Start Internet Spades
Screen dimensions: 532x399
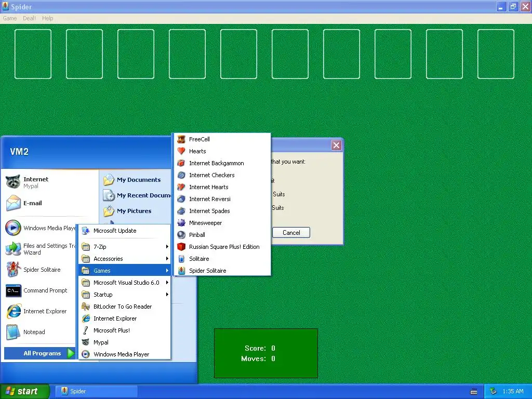click(222, 211)
